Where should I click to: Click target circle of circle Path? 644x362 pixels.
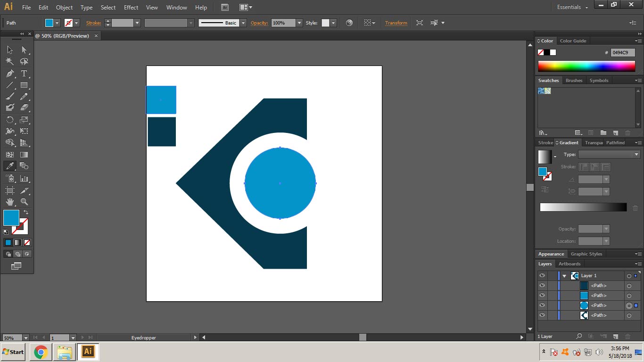click(629, 305)
